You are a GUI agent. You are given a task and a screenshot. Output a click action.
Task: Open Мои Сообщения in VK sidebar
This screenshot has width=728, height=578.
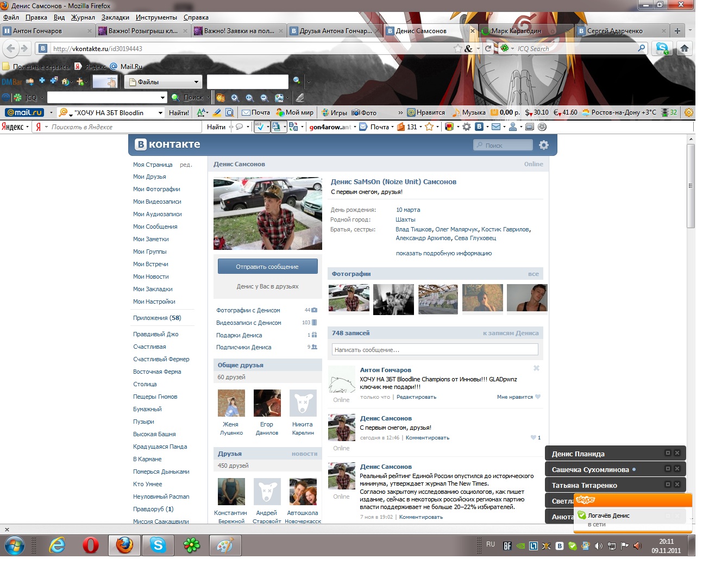pyautogui.click(x=155, y=227)
